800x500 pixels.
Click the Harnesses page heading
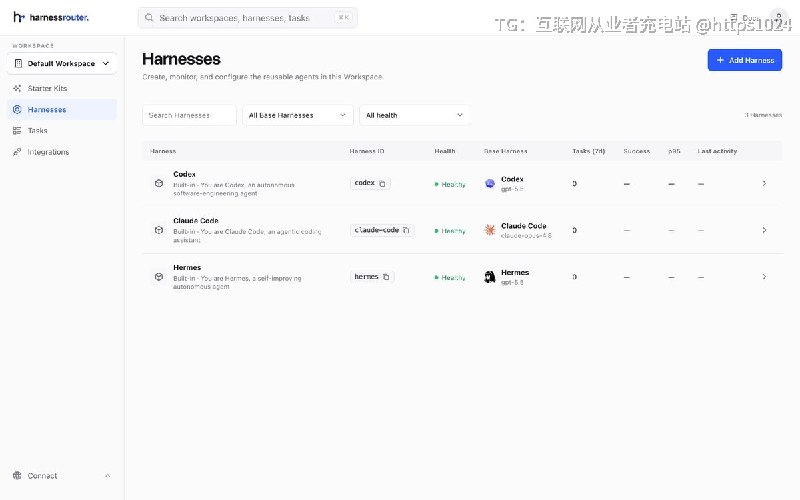tap(182, 59)
